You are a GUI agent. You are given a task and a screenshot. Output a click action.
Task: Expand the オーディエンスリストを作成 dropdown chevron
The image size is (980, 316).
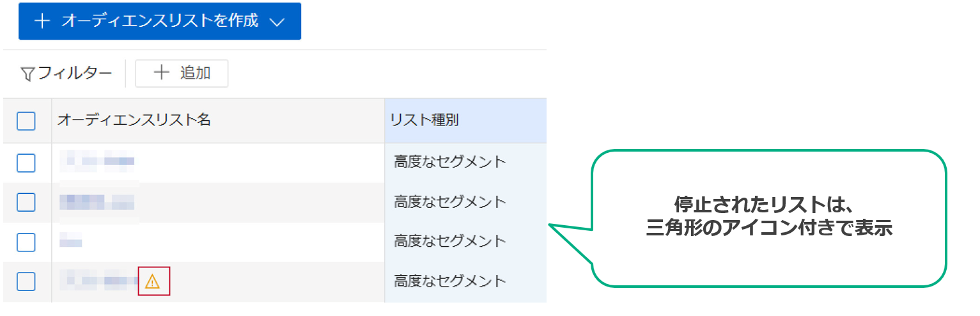point(276,22)
